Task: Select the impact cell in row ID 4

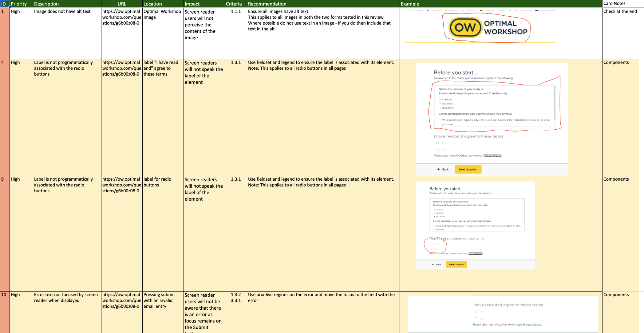Action: tap(204, 117)
